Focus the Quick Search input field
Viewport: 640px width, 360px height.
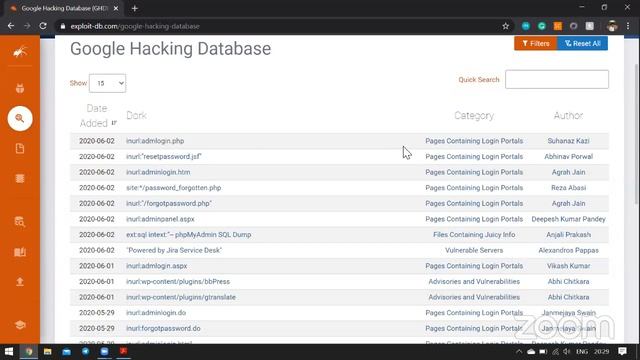557,79
